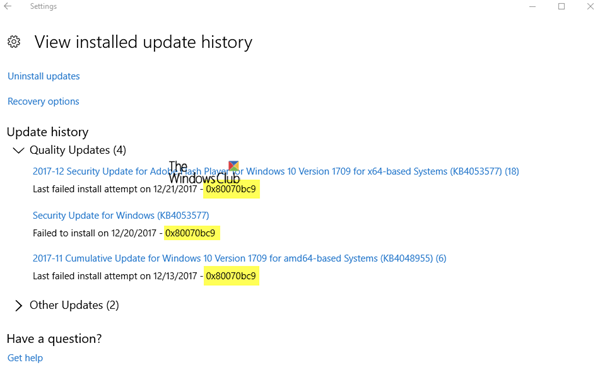The image size is (600, 370).
Task: Collapse the Quality Updates section
Action: click(x=18, y=150)
